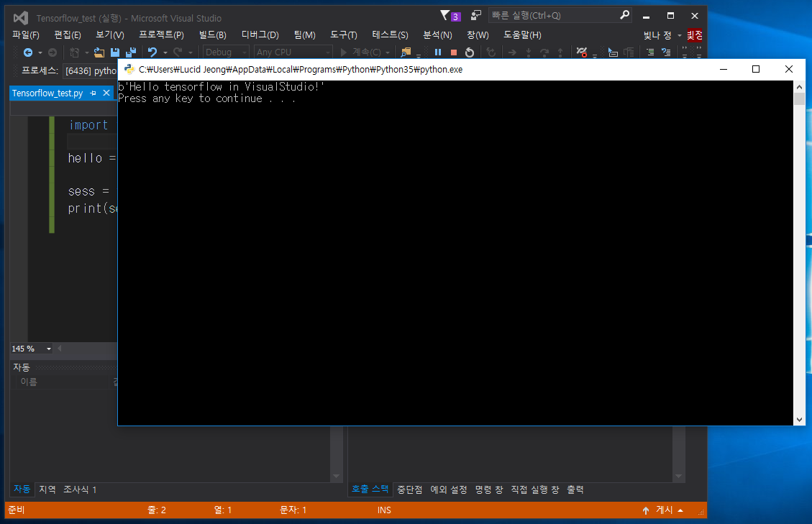The width and height of the screenshot is (812, 524).
Task: Click the Quick Launch magnifier icon
Action: pos(624,15)
